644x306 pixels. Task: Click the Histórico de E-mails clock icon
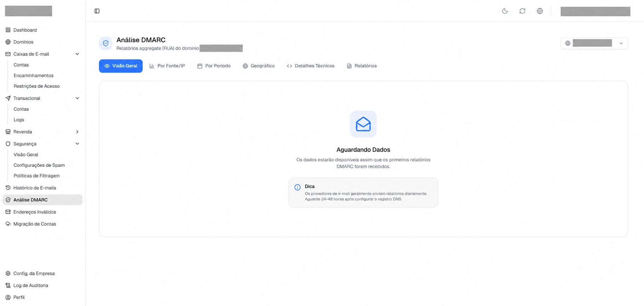coord(8,188)
